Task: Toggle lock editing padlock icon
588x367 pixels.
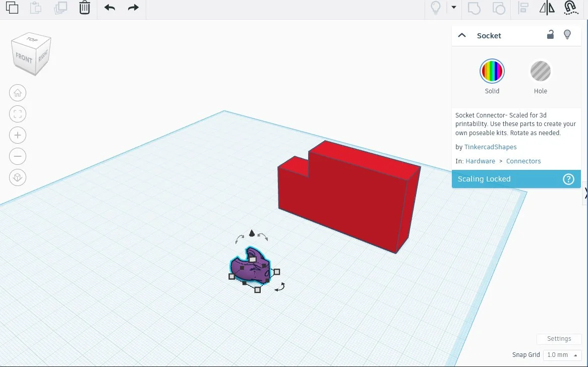Action: click(550, 34)
